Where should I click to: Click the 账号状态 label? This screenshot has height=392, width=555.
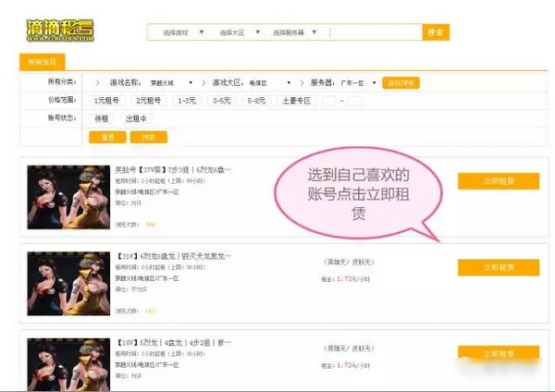click(62, 117)
